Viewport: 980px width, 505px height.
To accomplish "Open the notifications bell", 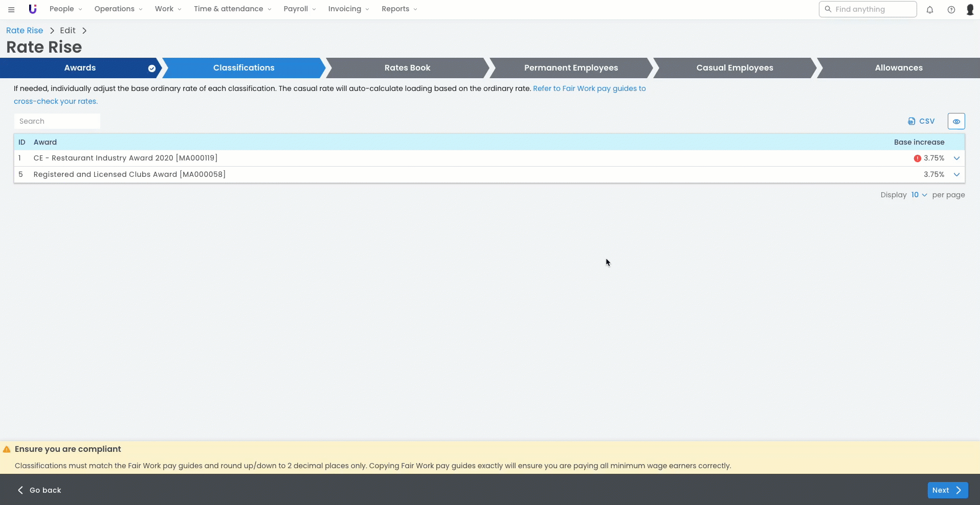I will point(930,10).
